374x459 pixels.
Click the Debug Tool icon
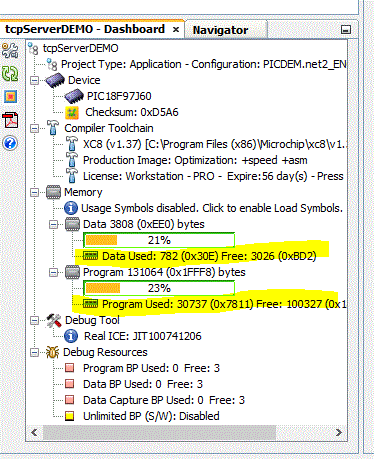click(54, 320)
